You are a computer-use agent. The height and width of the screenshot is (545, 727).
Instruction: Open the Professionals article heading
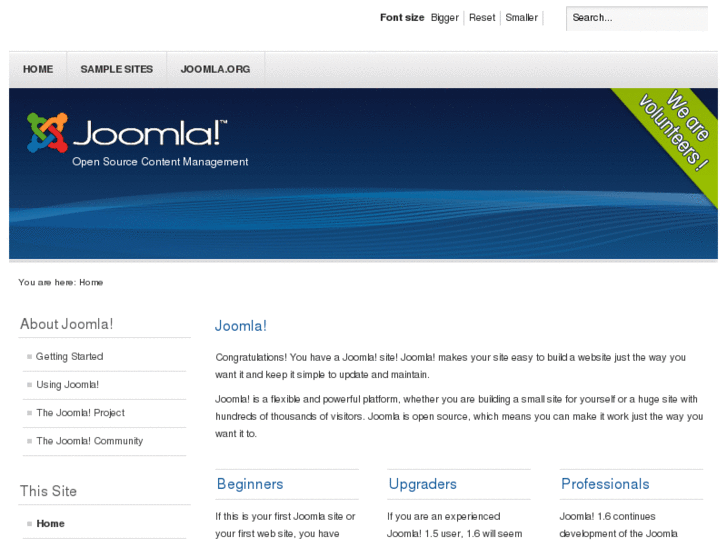605,484
